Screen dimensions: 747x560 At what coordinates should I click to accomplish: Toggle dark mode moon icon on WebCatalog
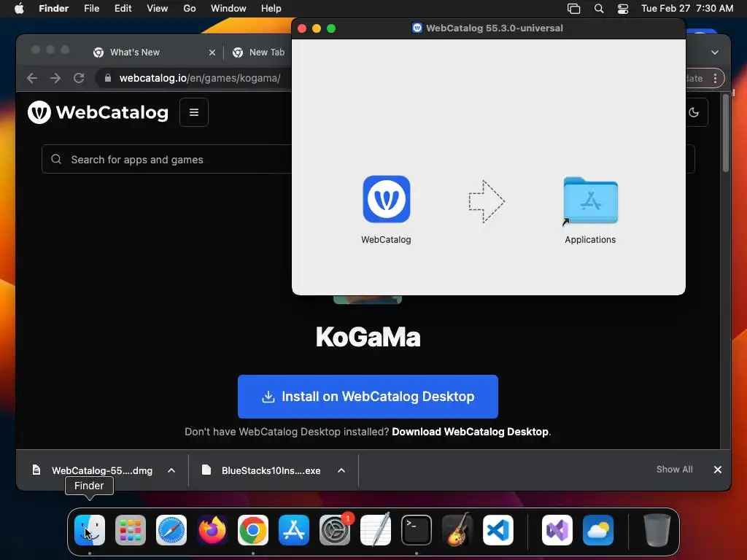[694, 112]
